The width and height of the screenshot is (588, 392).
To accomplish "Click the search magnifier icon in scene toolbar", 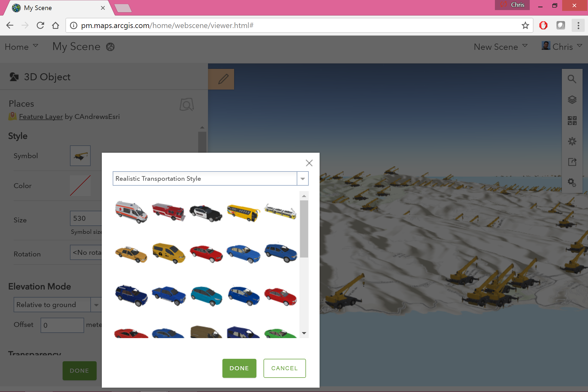I will pyautogui.click(x=572, y=79).
